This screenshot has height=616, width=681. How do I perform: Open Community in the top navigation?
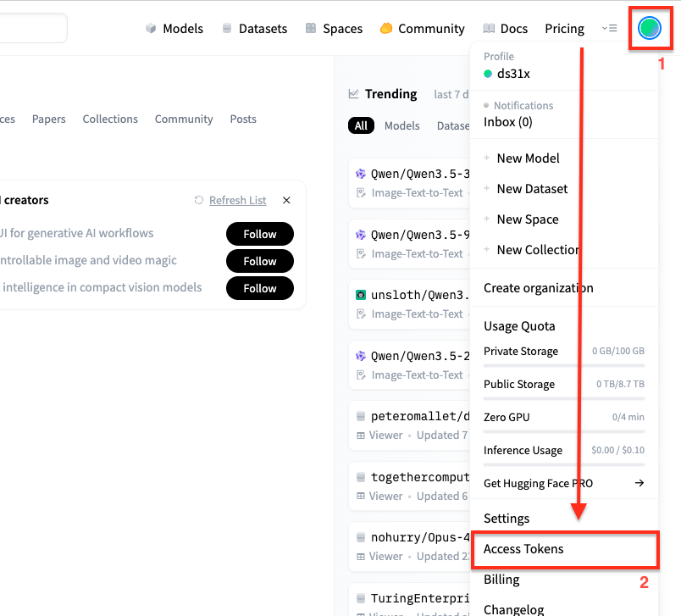pos(431,29)
